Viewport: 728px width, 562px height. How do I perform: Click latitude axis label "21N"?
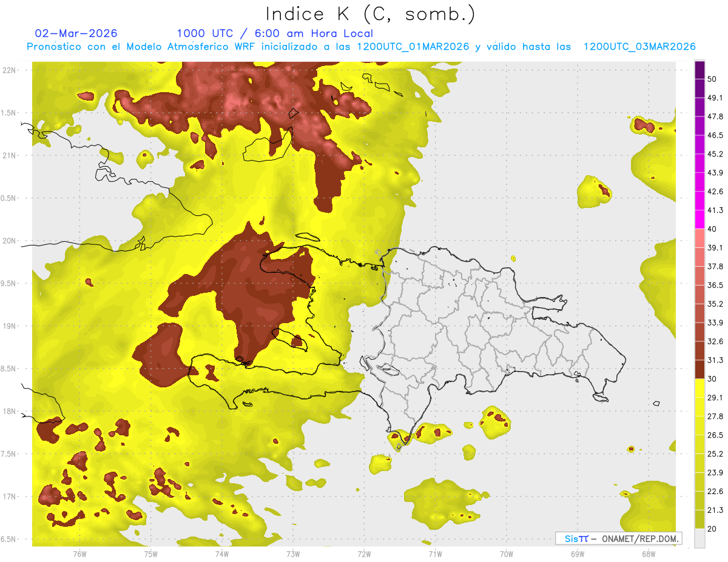pyautogui.click(x=9, y=155)
